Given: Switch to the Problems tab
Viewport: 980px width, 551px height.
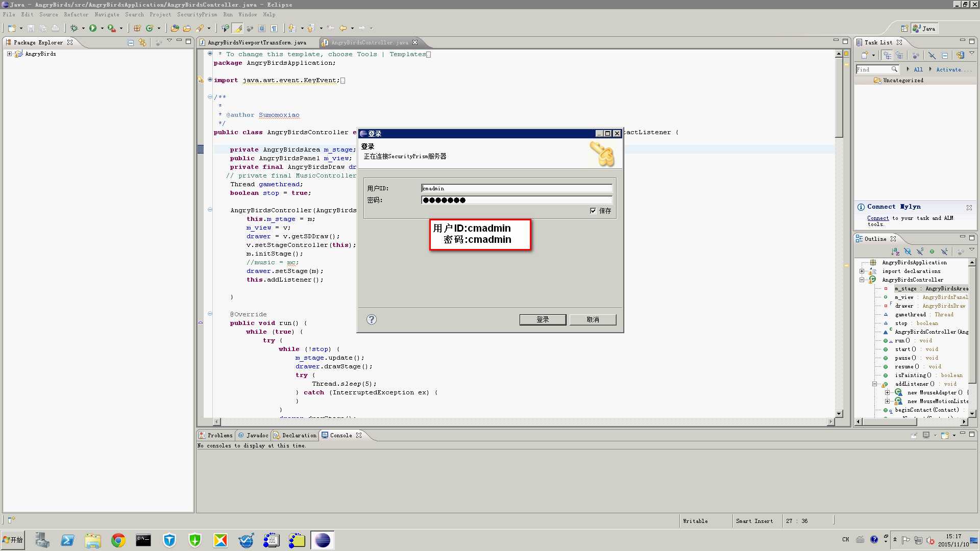Looking at the screenshot, I should 216,435.
